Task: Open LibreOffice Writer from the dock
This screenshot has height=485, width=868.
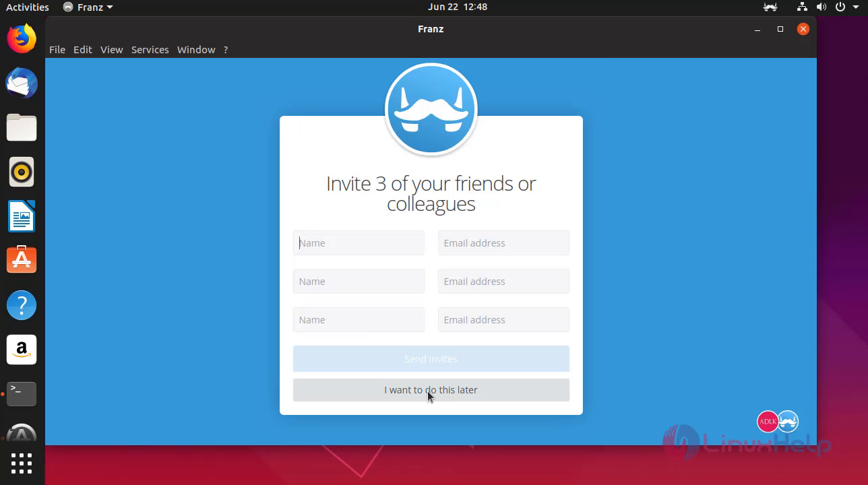Action: (22, 216)
